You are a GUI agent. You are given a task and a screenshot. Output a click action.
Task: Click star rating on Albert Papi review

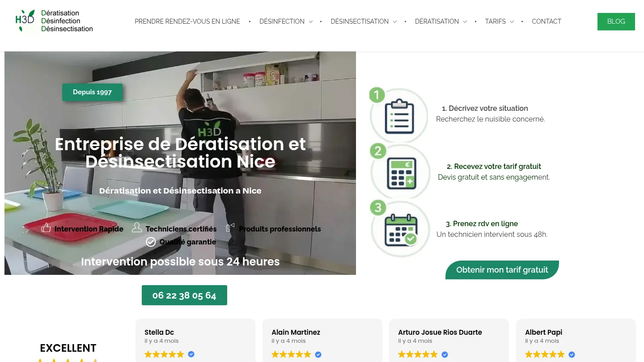(545, 354)
